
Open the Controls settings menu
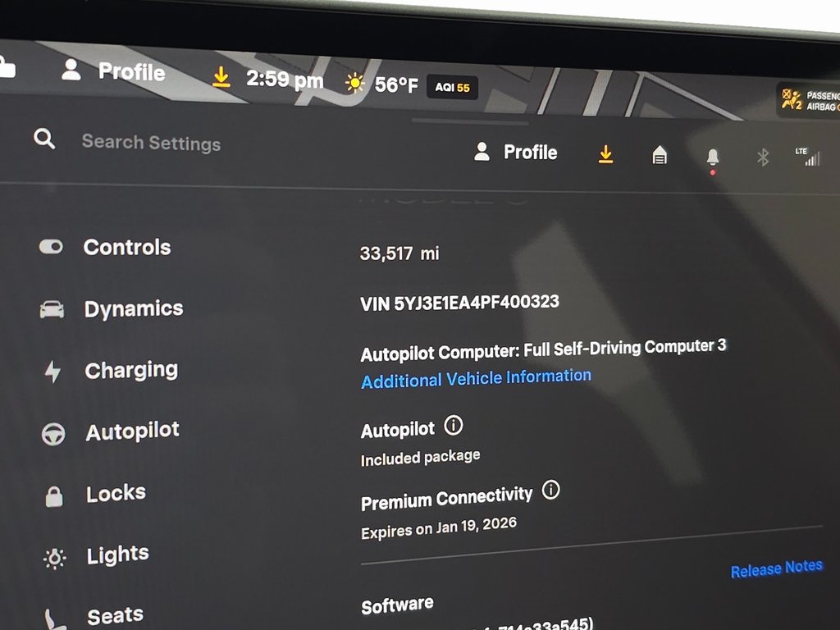point(127,247)
